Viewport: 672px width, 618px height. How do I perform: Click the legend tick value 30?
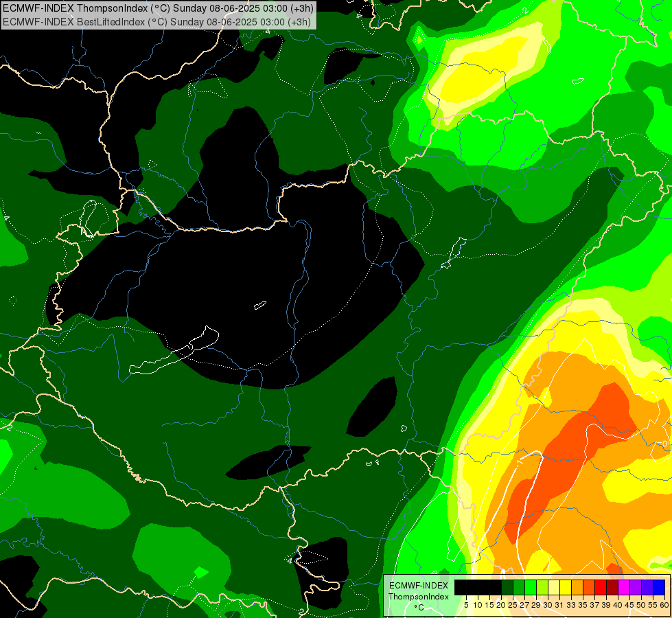pyautogui.click(x=548, y=605)
